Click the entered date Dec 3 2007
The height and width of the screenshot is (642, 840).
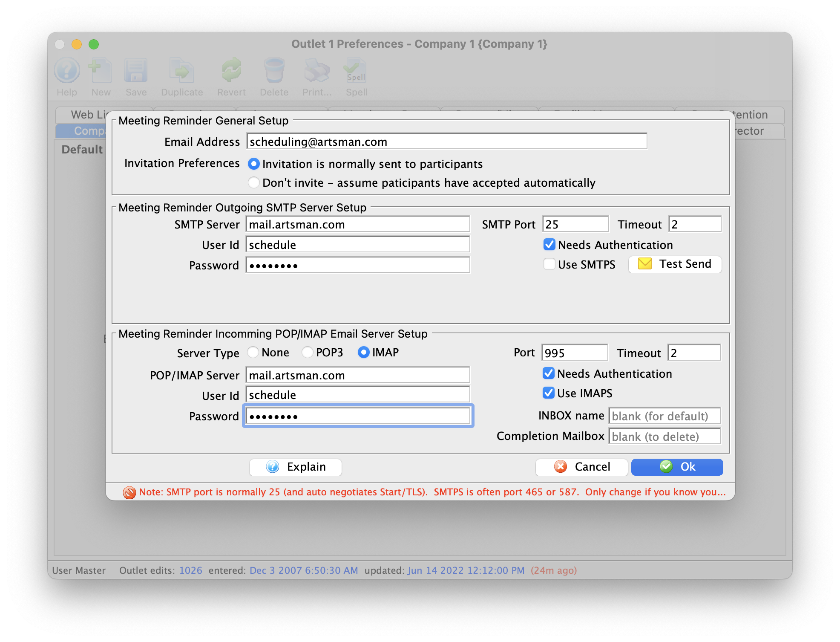click(x=304, y=570)
